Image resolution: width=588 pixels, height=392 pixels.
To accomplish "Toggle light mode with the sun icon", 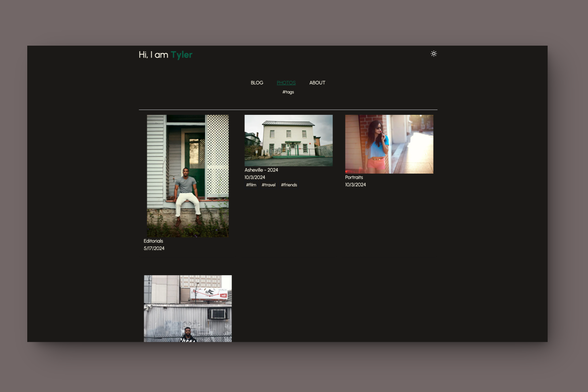I will click(x=434, y=54).
